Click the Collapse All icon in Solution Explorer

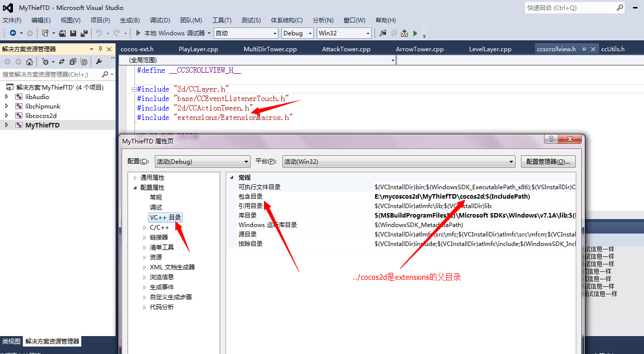73,62
